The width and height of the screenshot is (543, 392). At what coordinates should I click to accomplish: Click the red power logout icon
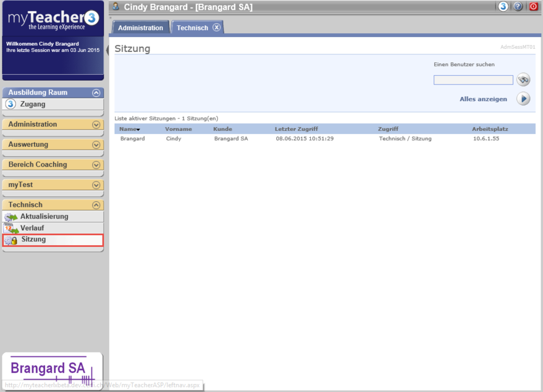tap(534, 7)
